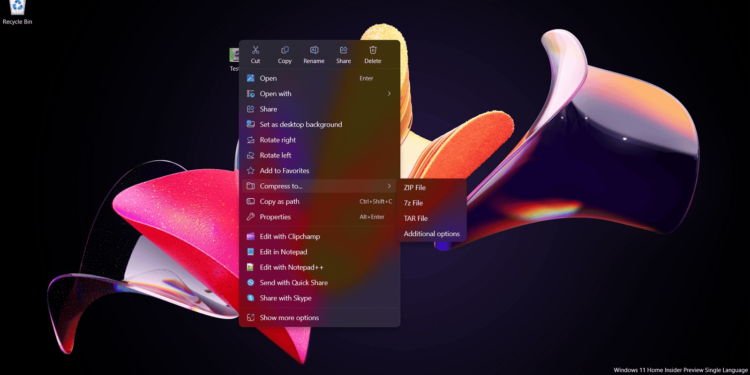750x375 pixels.
Task: Click the Skype logo icon
Action: [251, 298]
